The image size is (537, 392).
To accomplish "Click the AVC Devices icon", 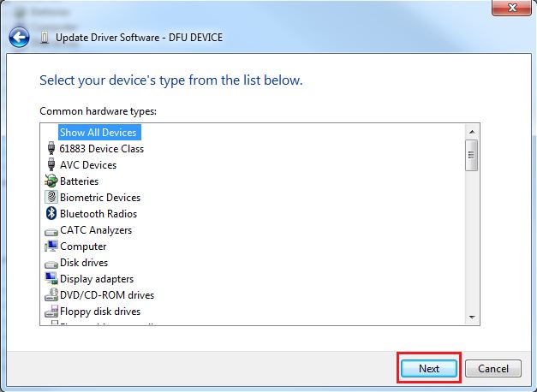I will [x=51, y=165].
